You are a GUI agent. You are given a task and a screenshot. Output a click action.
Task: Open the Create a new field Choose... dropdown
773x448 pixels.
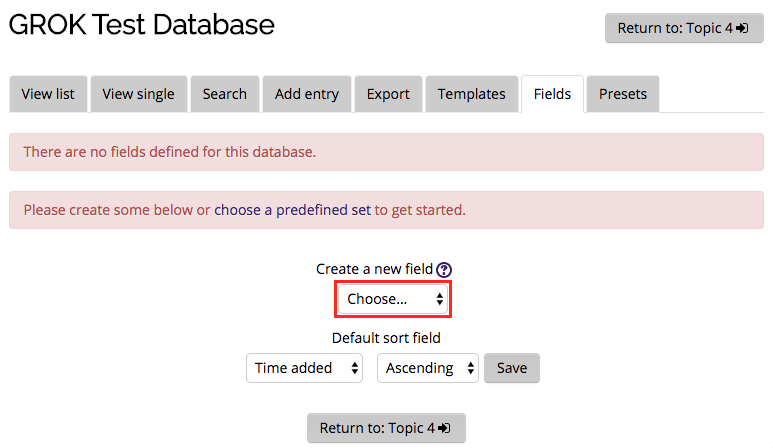[393, 299]
